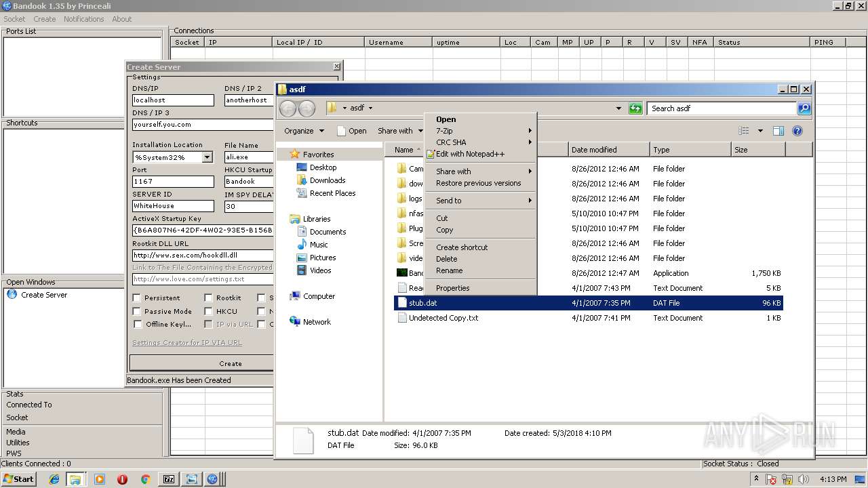Select Computer in the navigation pane
Image resolution: width=868 pixels, height=488 pixels.
pyautogui.click(x=319, y=296)
